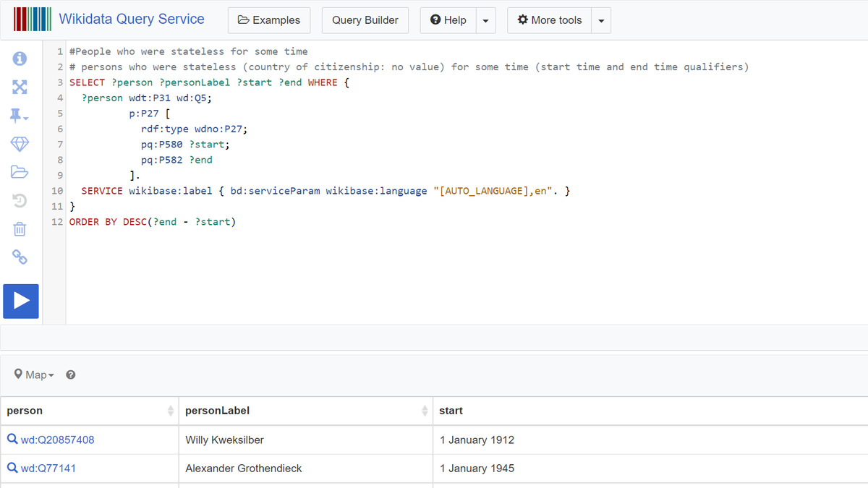Screen dimensions: 868x488
Task: Click the SERVICE wikibase:label line
Action: pyautogui.click(x=326, y=191)
